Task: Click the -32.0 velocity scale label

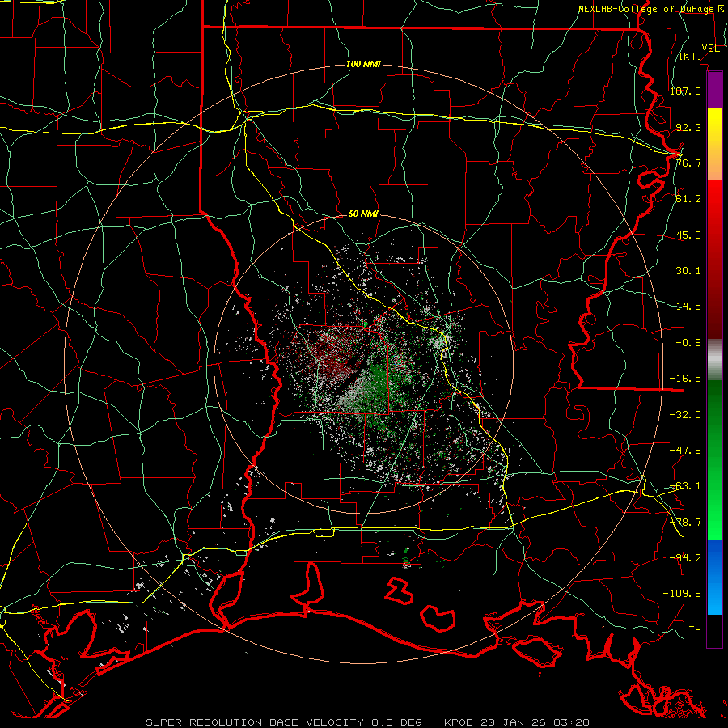Action: click(x=685, y=414)
